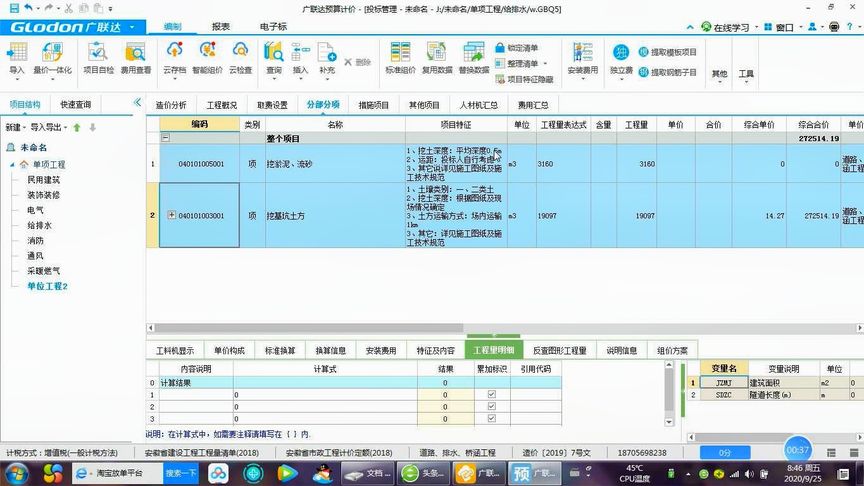This screenshot has height=486, width=864.
Task: Click the help question mark icon
Action: point(850,26)
